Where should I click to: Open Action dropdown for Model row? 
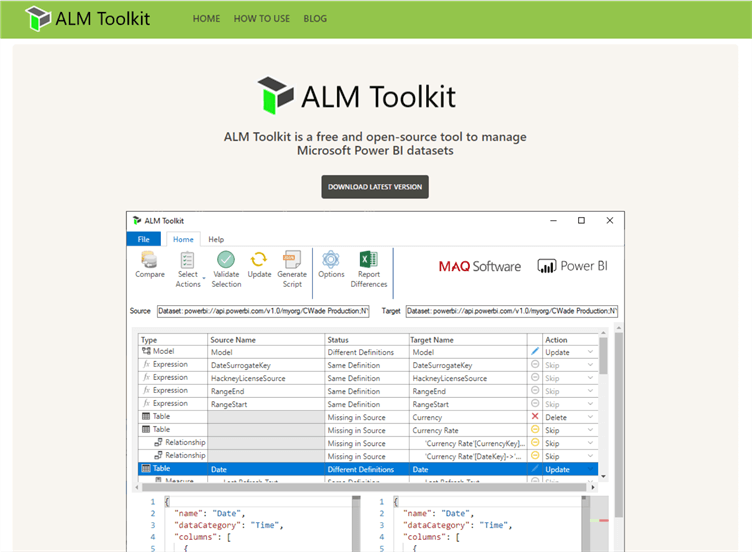[x=590, y=352]
